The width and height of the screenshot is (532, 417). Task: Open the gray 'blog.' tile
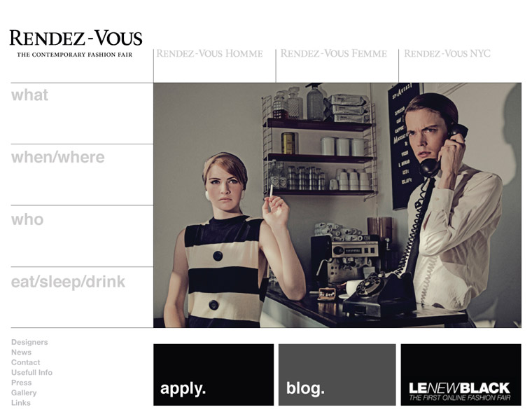(x=337, y=375)
